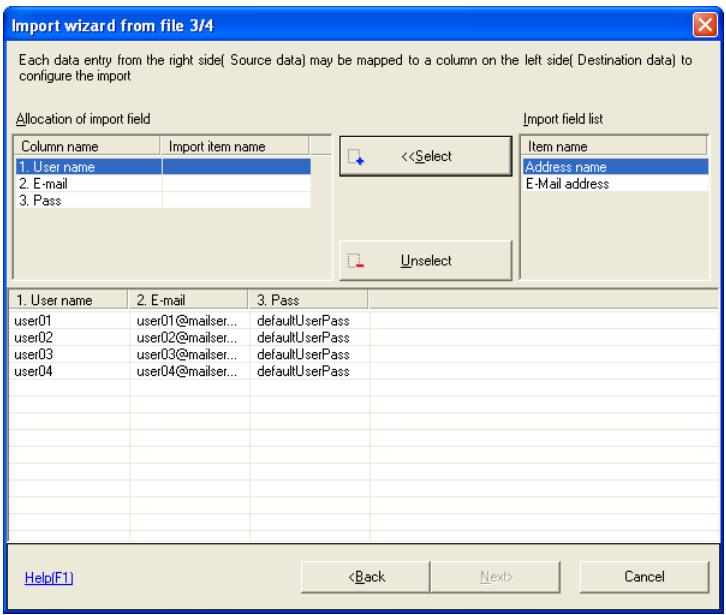Click the user02@mailser... email cell
The width and height of the screenshot is (726, 615).
coord(189,337)
